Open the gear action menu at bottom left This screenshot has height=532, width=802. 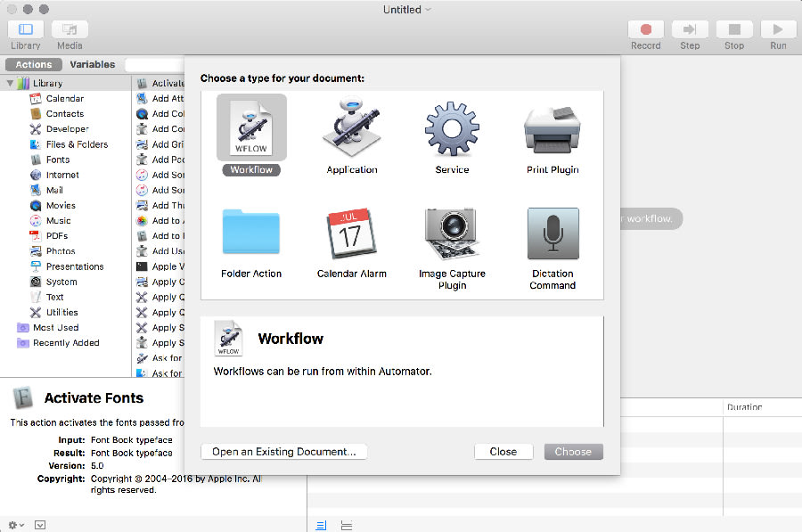16,525
